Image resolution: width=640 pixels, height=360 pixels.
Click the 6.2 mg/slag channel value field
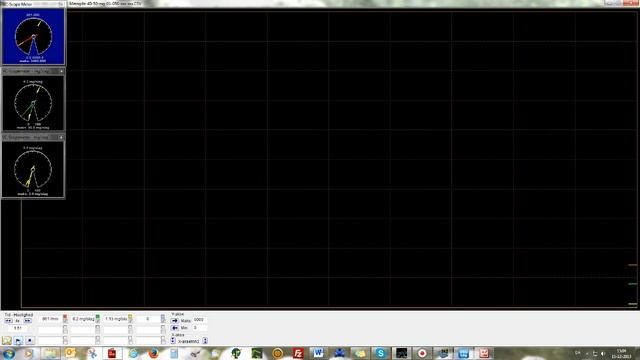point(83,319)
